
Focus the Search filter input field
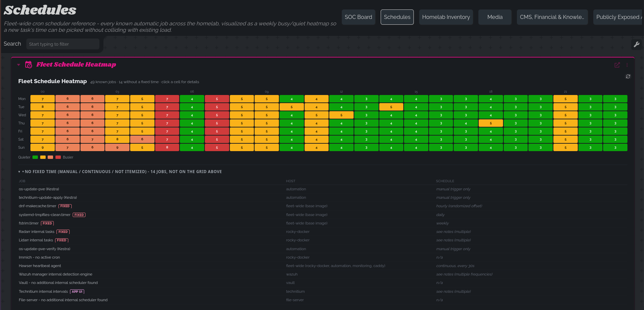click(63, 44)
